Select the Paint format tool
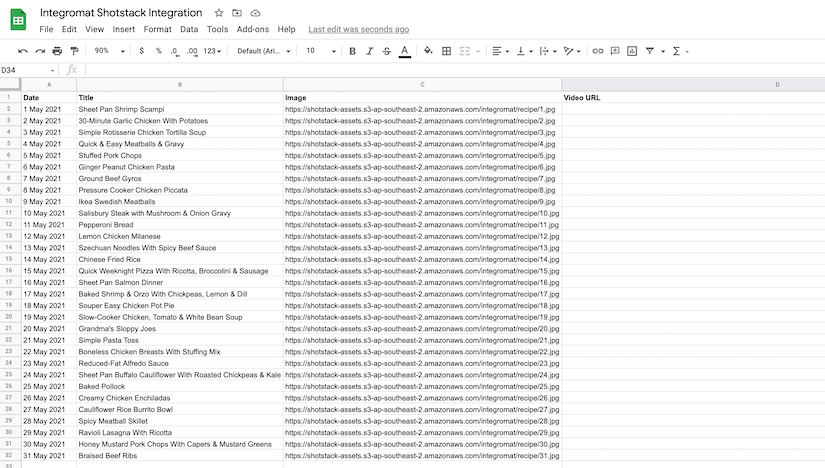Screen dimensions: 825x468 (74, 51)
